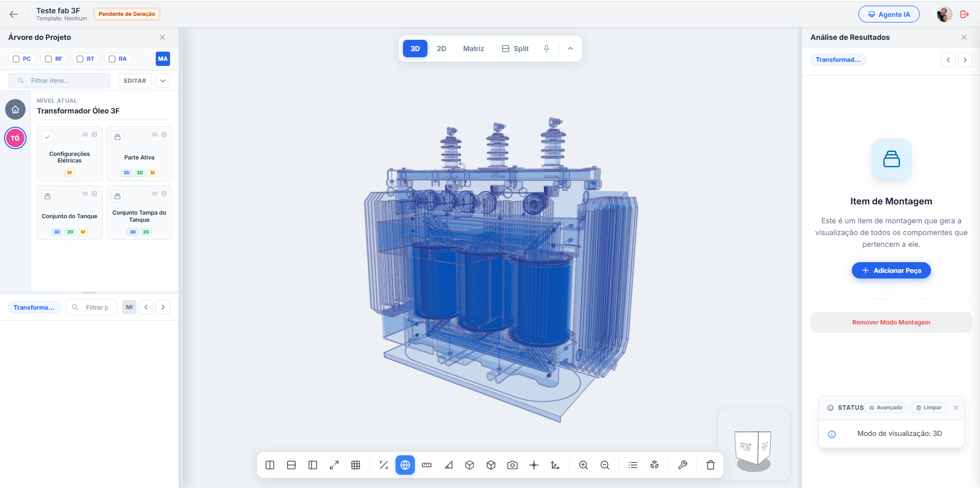Toggle the grid icon in bottom toolbar
This screenshot has height=488, width=980.
pos(356,465)
